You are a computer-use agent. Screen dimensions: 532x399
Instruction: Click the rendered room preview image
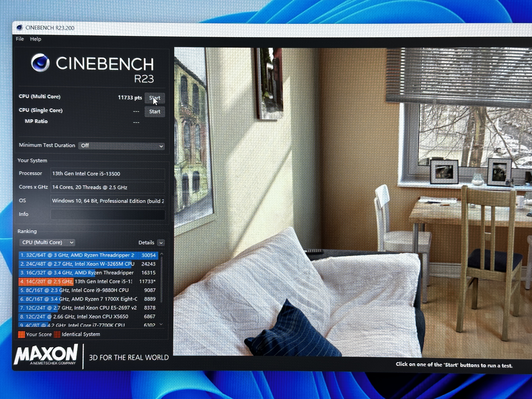click(353, 202)
